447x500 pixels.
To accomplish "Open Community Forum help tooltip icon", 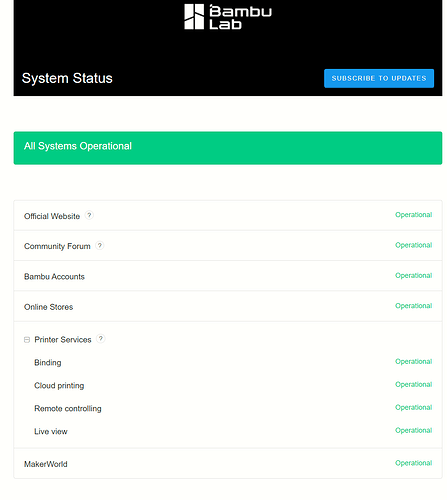I will click(100, 246).
